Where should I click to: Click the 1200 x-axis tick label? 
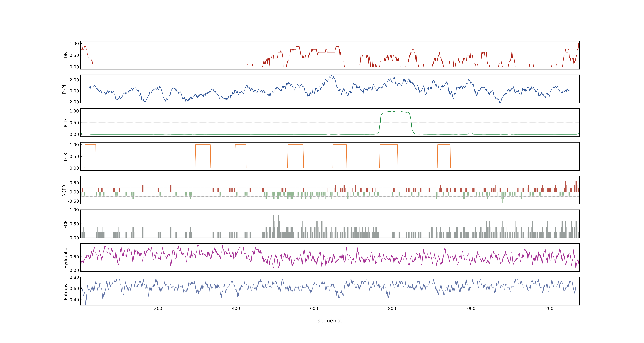pos(548,309)
